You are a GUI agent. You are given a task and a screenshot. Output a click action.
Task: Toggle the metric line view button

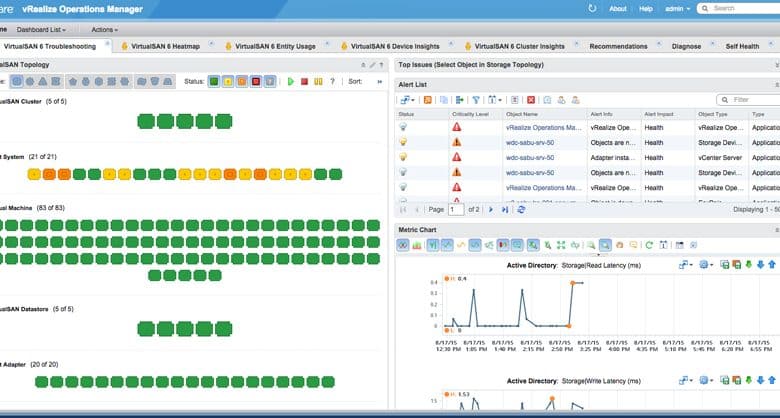point(447,245)
